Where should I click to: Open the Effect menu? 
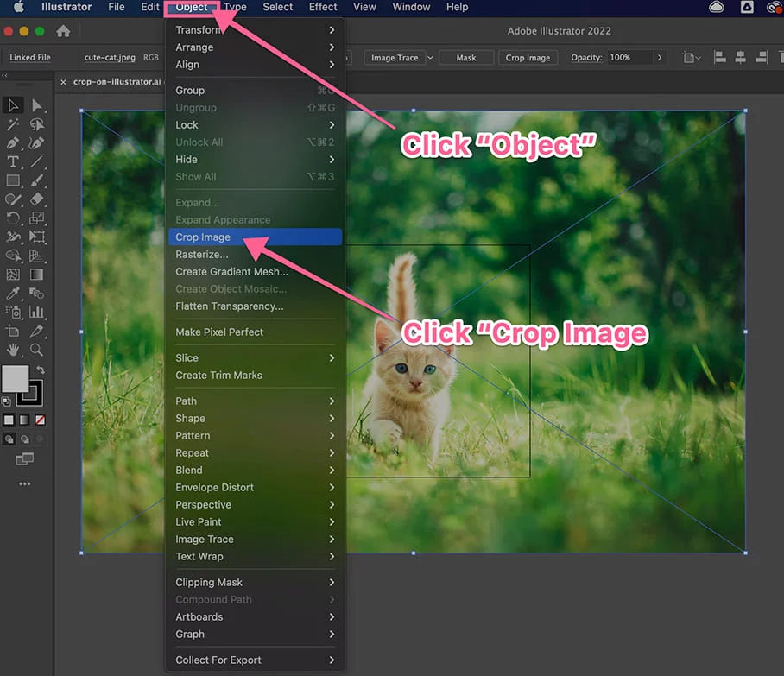323,7
